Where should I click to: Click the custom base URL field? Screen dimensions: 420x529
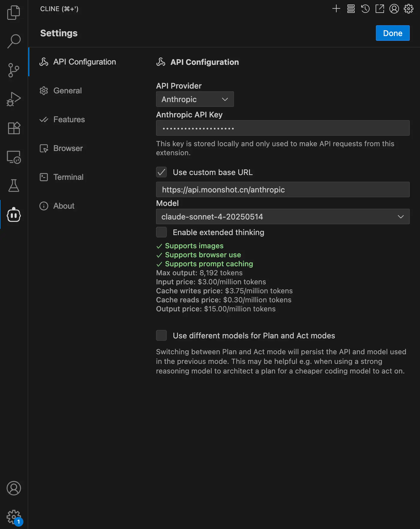tap(283, 189)
